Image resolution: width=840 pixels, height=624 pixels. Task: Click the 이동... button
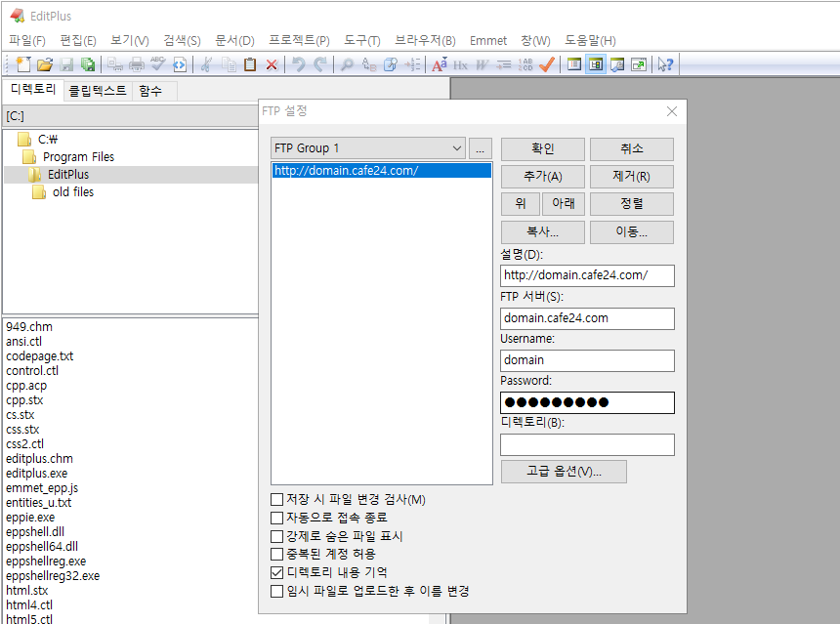pos(632,231)
